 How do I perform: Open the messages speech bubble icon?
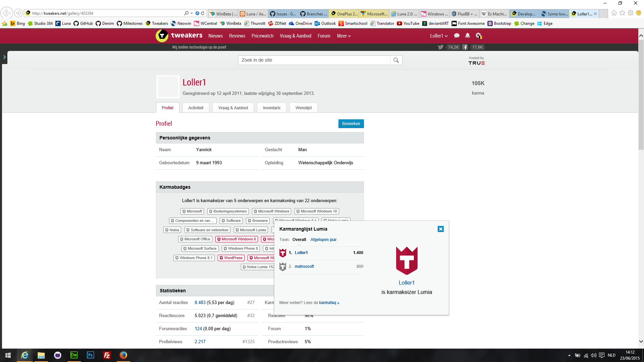pyautogui.click(x=457, y=36)
